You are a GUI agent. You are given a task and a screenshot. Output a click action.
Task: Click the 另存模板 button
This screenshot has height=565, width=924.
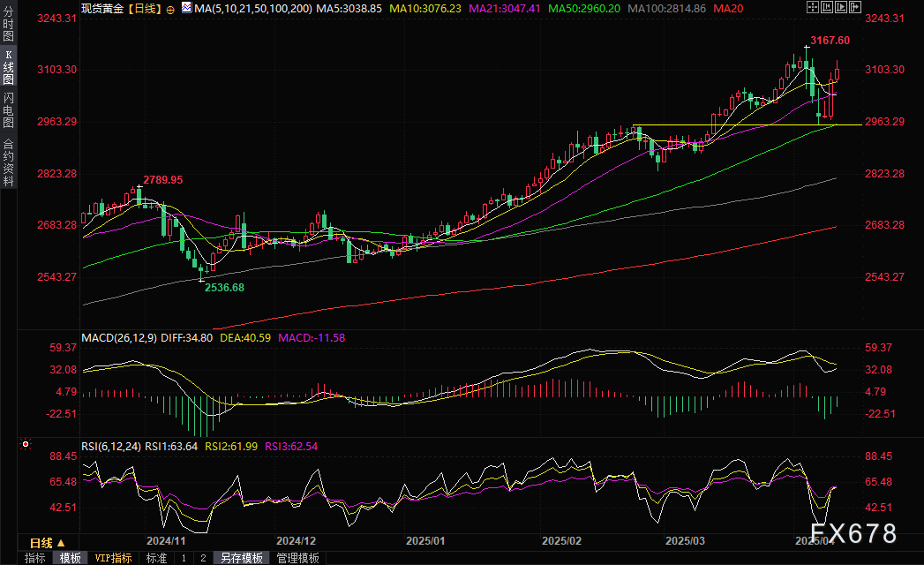tap(242, 558)
